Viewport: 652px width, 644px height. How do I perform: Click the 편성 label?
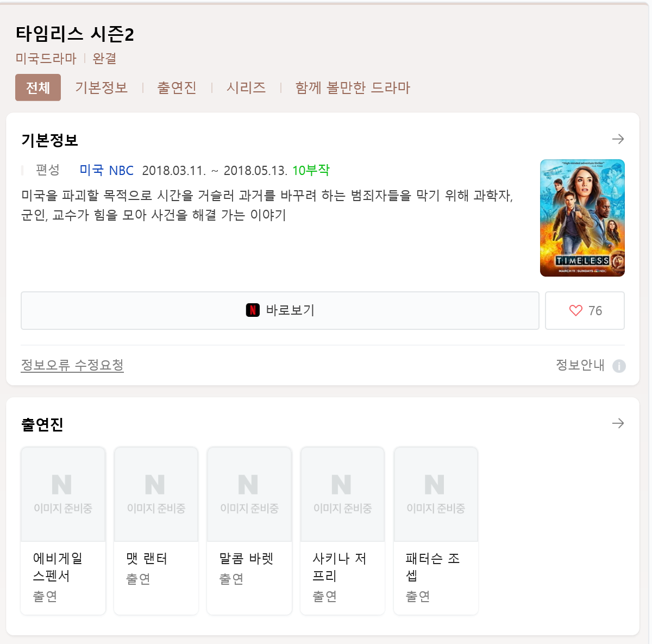[48, 170]
